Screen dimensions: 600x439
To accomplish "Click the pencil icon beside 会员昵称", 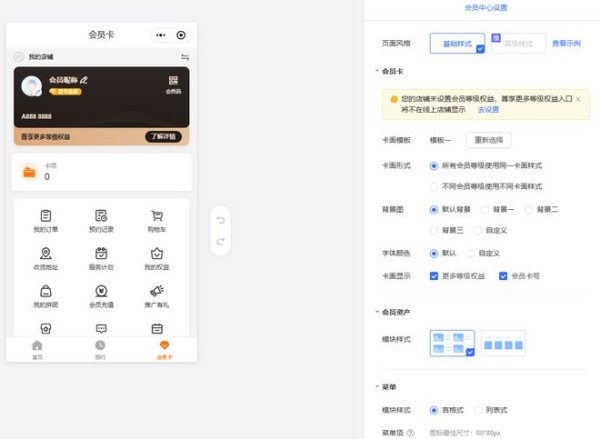I will coord(84,80).
